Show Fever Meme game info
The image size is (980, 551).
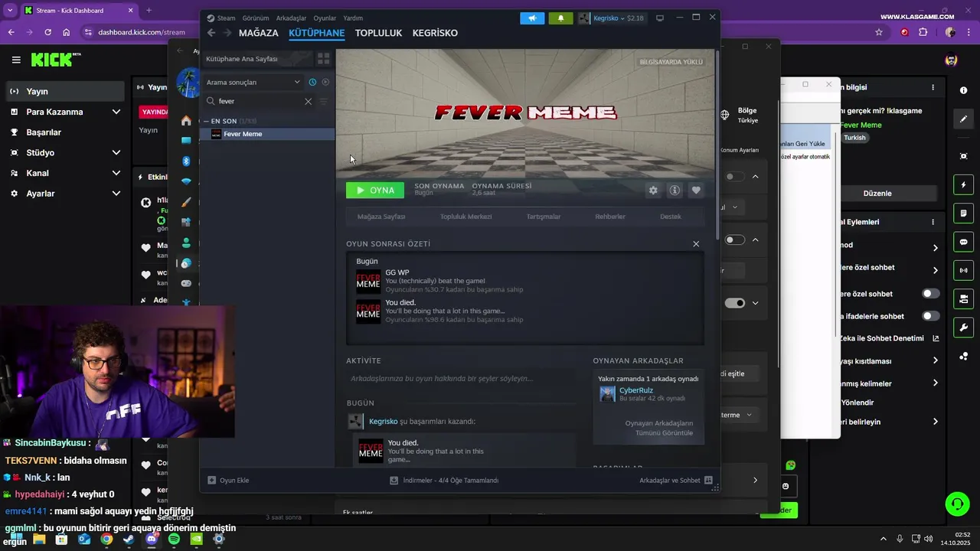tap(675, 191)
